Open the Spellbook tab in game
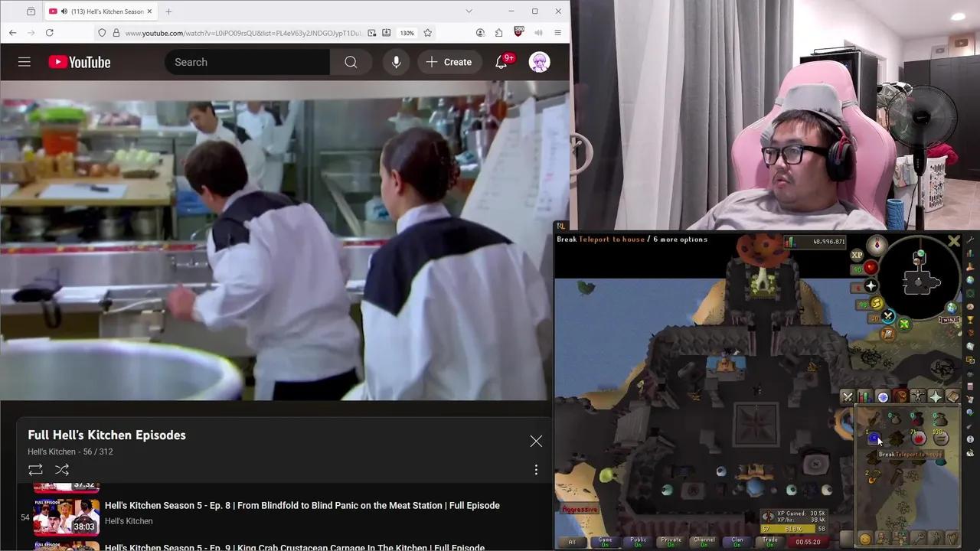 point(952,396)
